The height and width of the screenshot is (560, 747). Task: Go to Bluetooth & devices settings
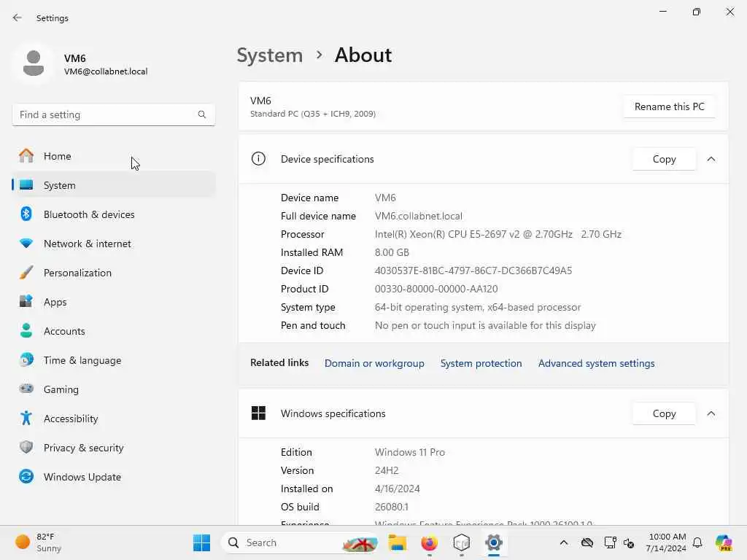pyautogui.click(x=113, y=214)
